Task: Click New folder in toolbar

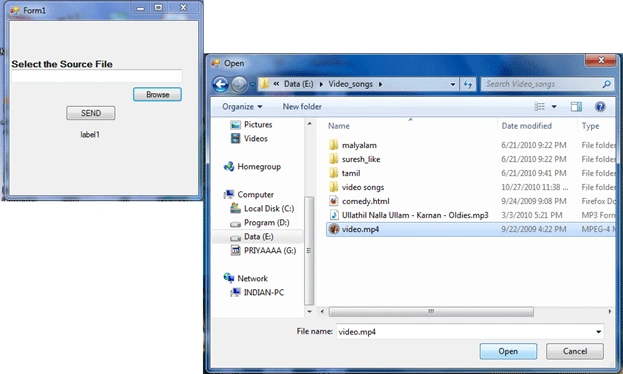Action: (x=302, y=107)
